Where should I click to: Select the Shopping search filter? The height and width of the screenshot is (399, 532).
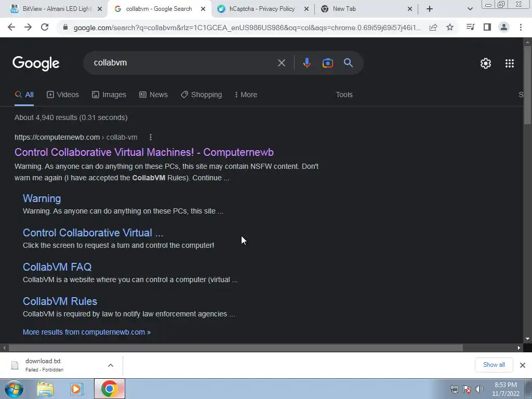pyautogui.click(x=201, y=95)
